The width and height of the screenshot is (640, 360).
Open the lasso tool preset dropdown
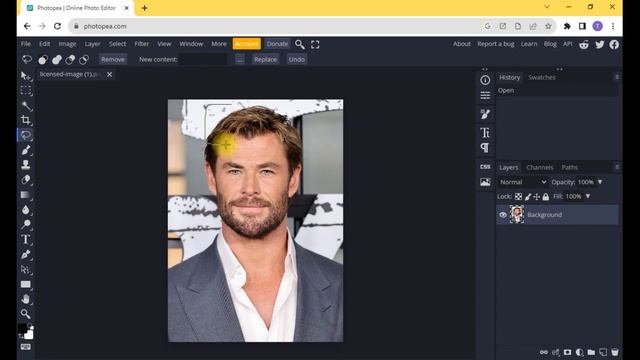click(x=27, y=60)
